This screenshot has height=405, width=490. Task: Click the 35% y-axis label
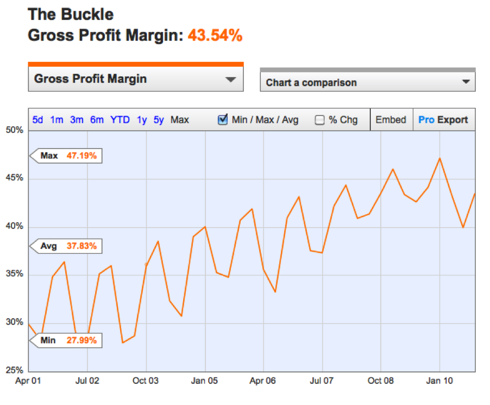pos(14,274)
